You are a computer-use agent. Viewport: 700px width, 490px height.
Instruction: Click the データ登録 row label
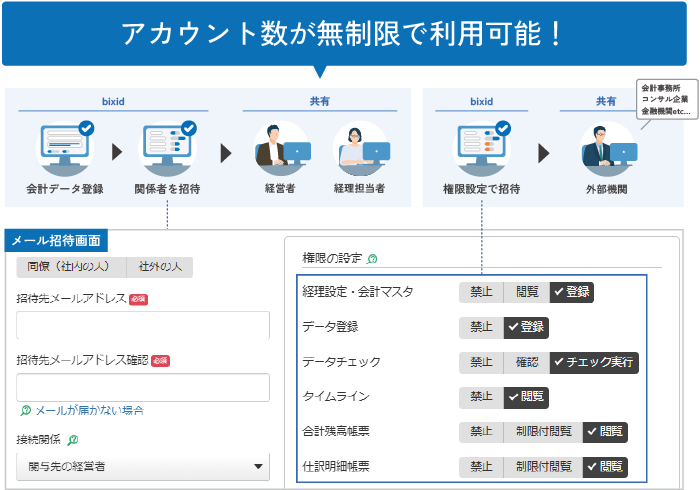click(330, 327)
